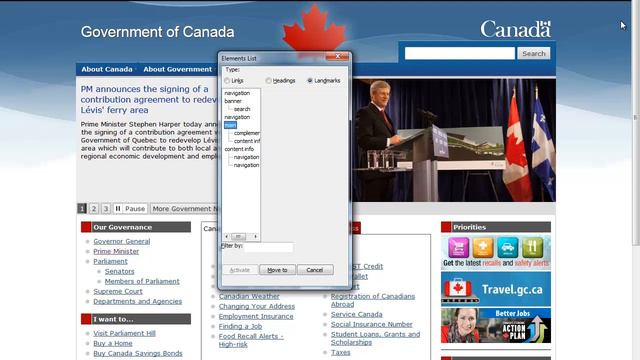Open the Better Jobs Action Plan banner
The image size is (640, 360).
tap(496, 326)
